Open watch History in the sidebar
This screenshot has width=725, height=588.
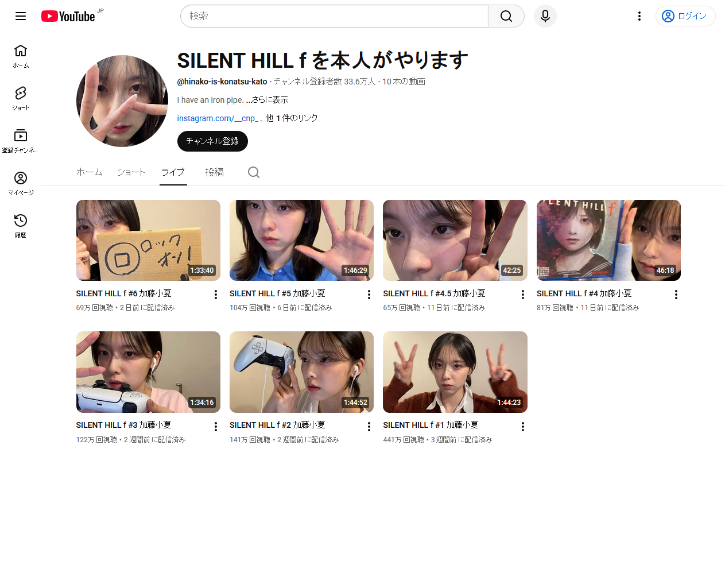click(x=21, y=226)
